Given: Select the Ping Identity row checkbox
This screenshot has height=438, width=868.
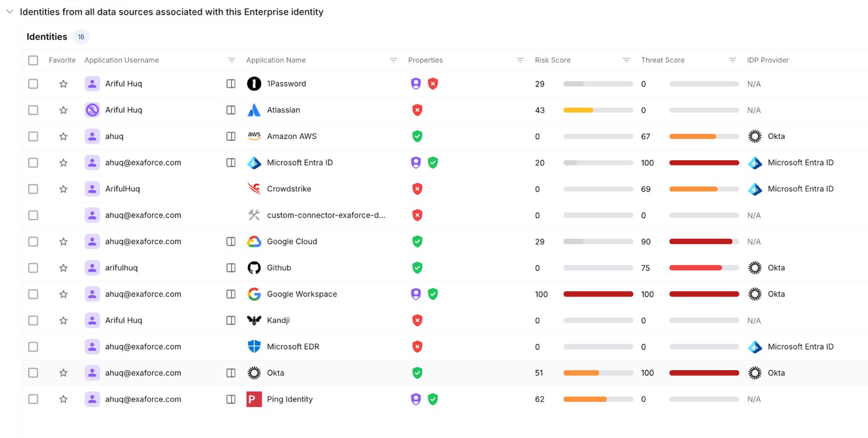Looking at the screenshot, I should [x=33, y=399].
